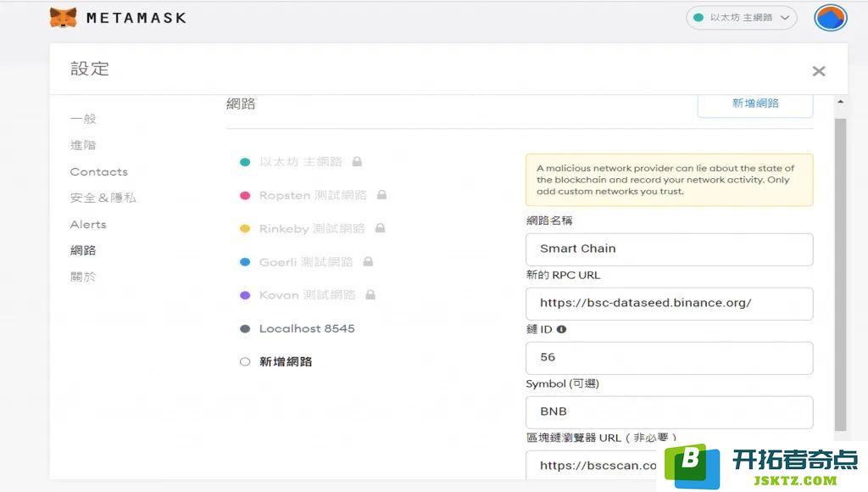Screen dimensions: 868x492
Task: Open the 關於 settings tab
Action: pos(83,277)
